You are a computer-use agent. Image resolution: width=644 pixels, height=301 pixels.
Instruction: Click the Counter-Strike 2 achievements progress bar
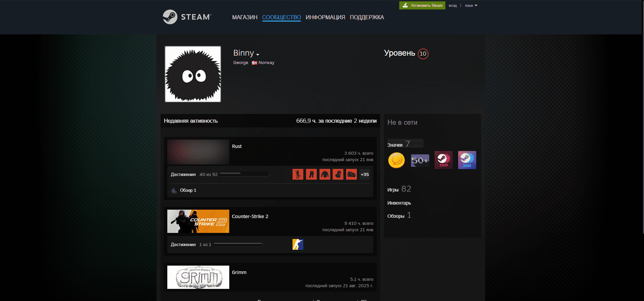[x=238, y=244]
